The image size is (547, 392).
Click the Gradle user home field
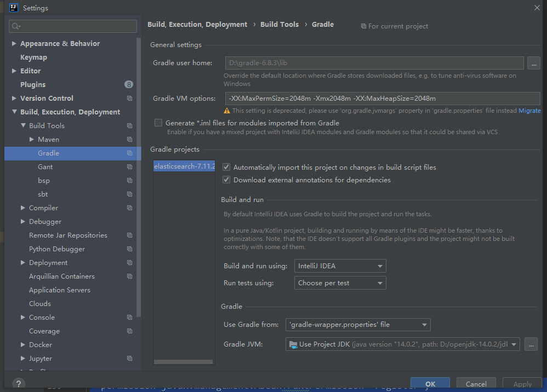click(374, 63)
